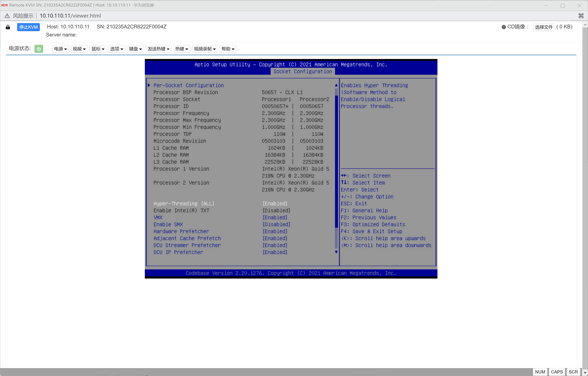Expand the 发送热键 dropdown
The height and width of the screenshot is (376, 588).
[x=158, y=49]
